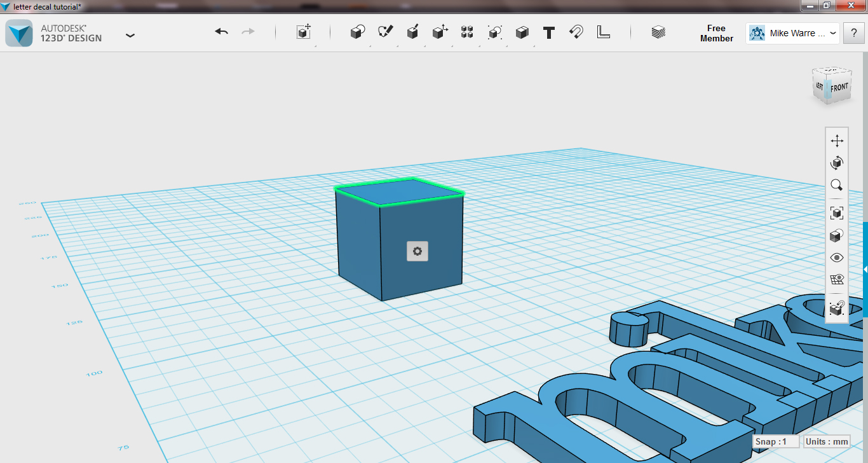
Task: Switch to the FRONT view on view cube
Action: 839,87
